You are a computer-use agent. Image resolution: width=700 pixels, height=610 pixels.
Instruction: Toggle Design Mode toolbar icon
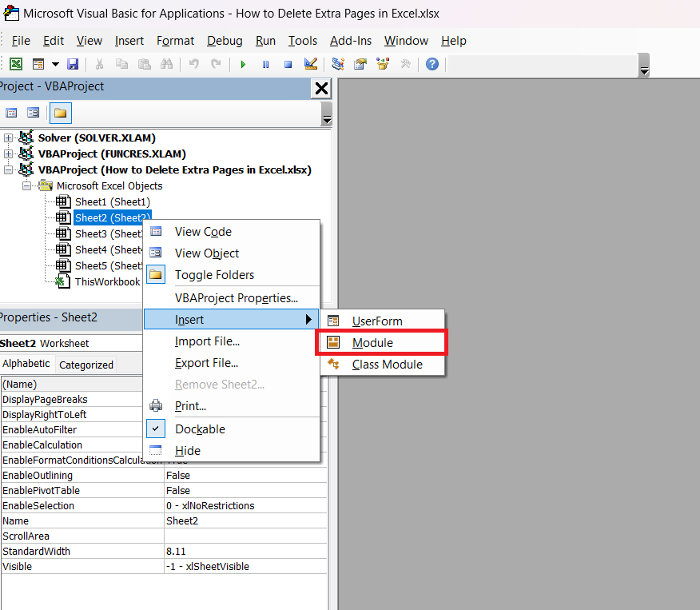(311, 64)
